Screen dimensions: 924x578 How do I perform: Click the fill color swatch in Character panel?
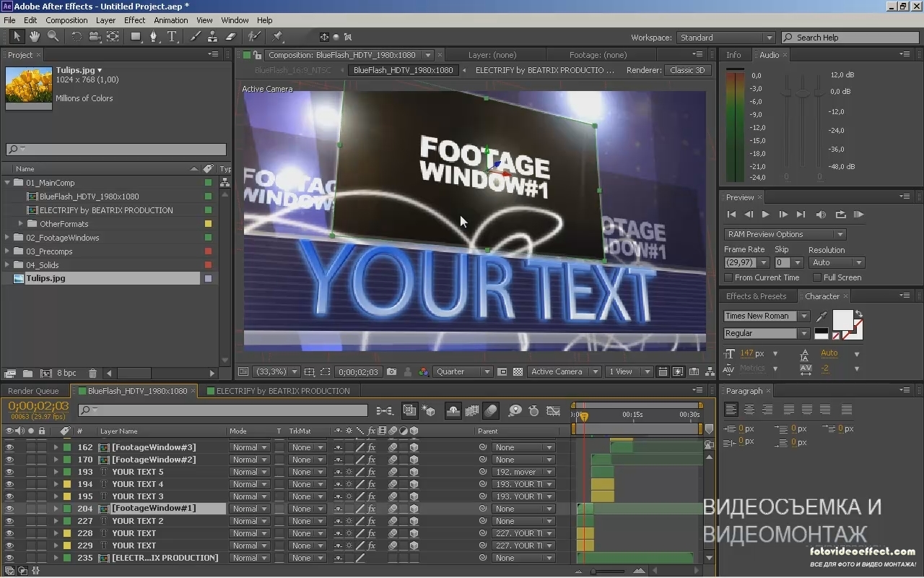[x=842, y=319]
